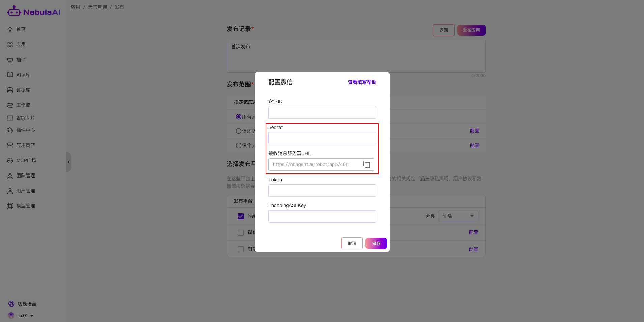Image resolution: width=644 pixels, height=322 pixels.
Task: Open the 智能卡片 card icon
Action: pyautogui.click(x=10, y=118)
